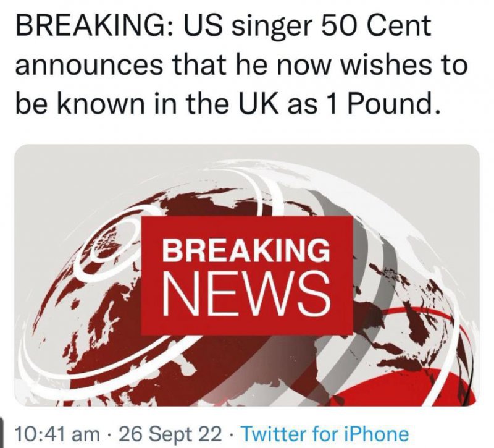Tap the word NEWS in the banner

pos(246,294)
